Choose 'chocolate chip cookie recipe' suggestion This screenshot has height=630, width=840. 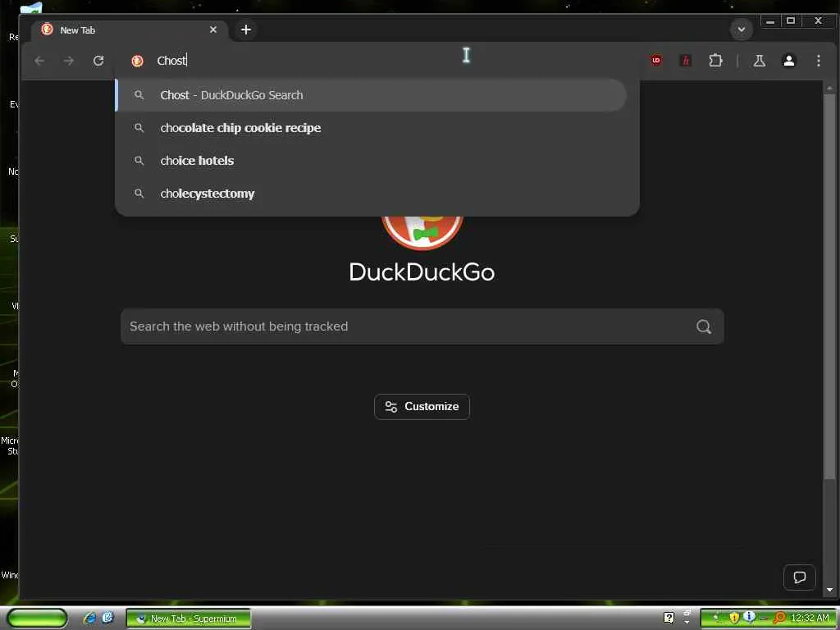(371, 128)
